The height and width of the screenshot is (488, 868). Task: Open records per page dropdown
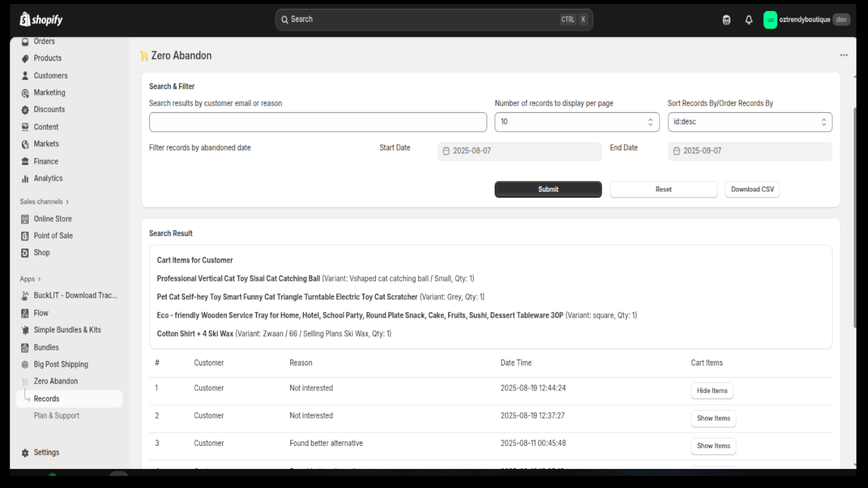coord(576,122)
